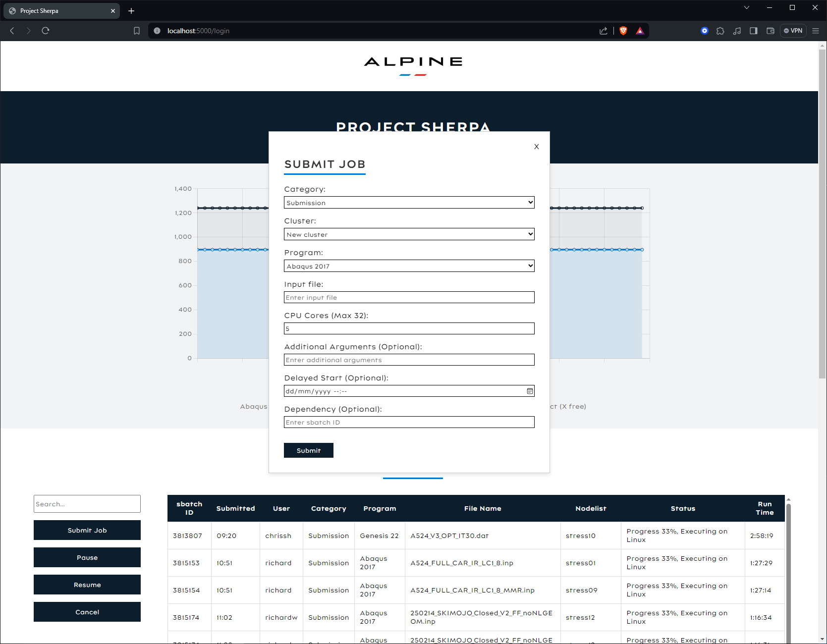827x644 pixels.
Task: Click the Run Time column header
Action: coord(765,508)
